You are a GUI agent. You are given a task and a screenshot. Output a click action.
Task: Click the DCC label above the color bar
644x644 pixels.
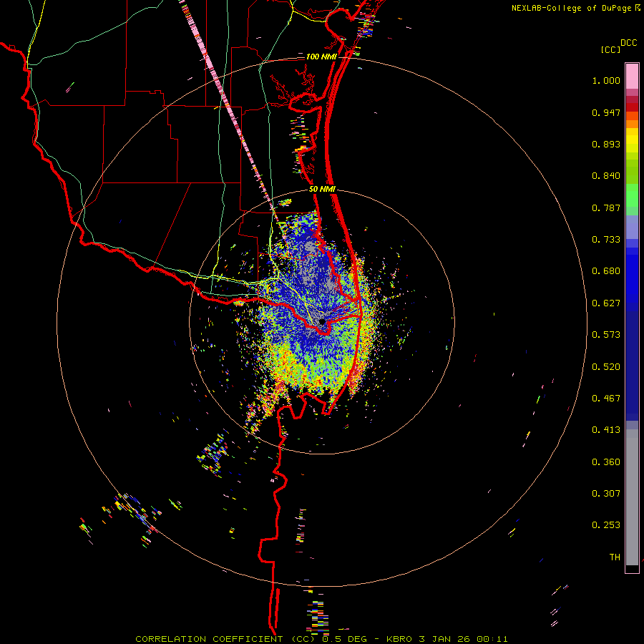point(629,43)
